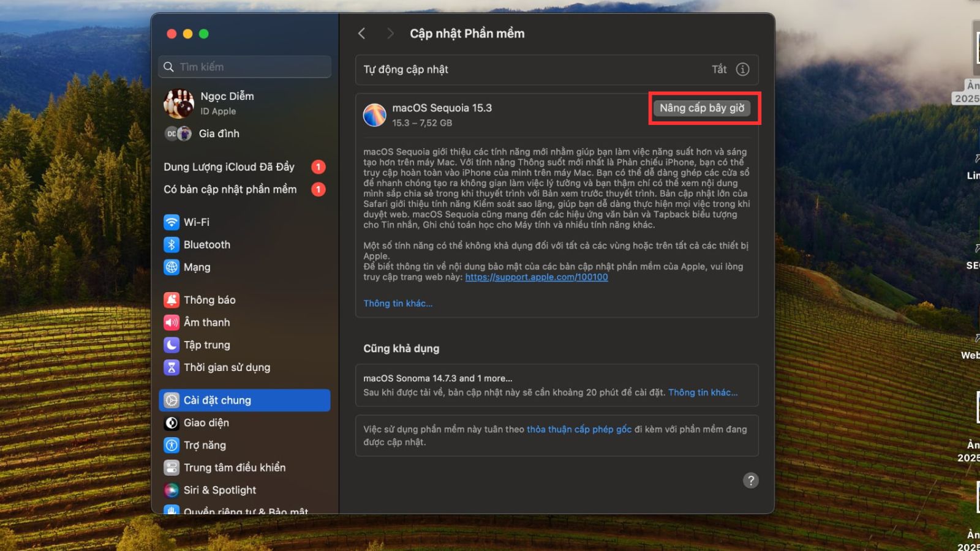Click the Tắt status text
Viewport: 980px width, 551px height.
719,69
